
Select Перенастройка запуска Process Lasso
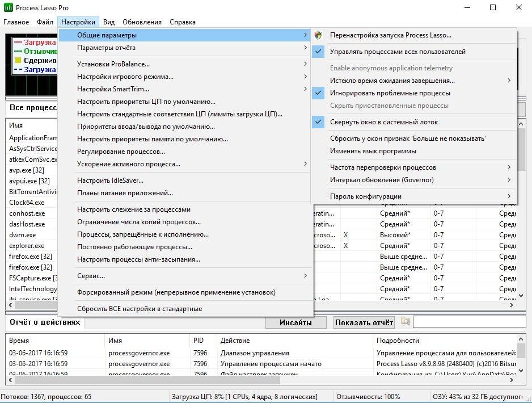(x=413, y=35)
